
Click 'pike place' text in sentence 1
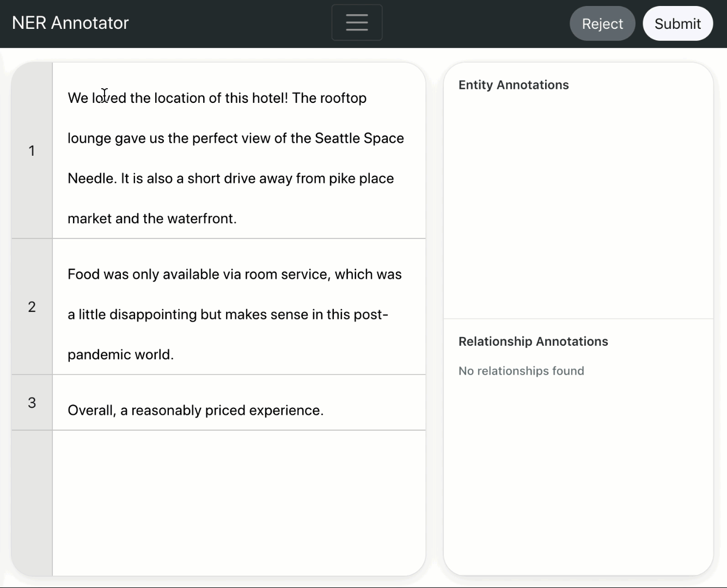(x=361, y=178)
